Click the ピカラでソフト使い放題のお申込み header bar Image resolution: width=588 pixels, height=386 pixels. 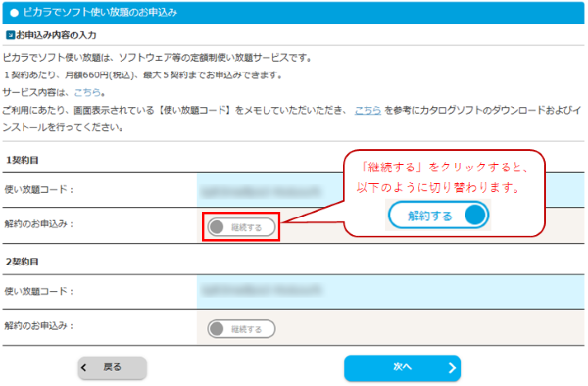click(293, 13)
